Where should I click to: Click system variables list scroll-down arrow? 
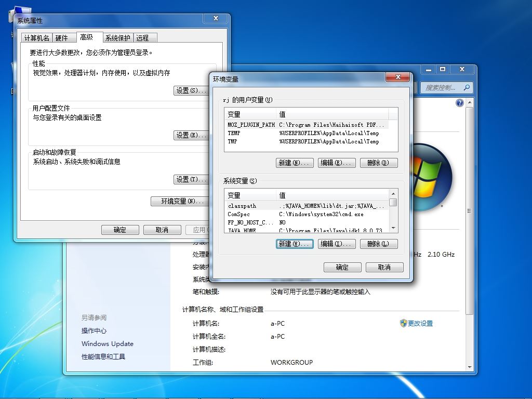(393, 228)
